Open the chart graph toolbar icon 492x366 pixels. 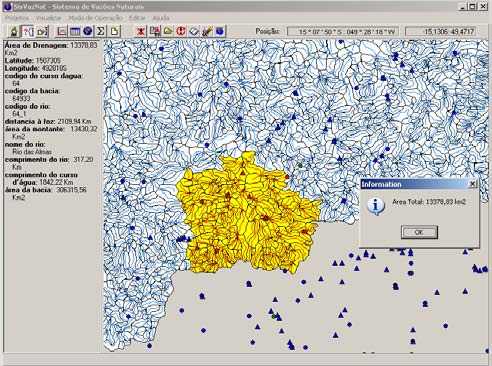pos(62,31)
